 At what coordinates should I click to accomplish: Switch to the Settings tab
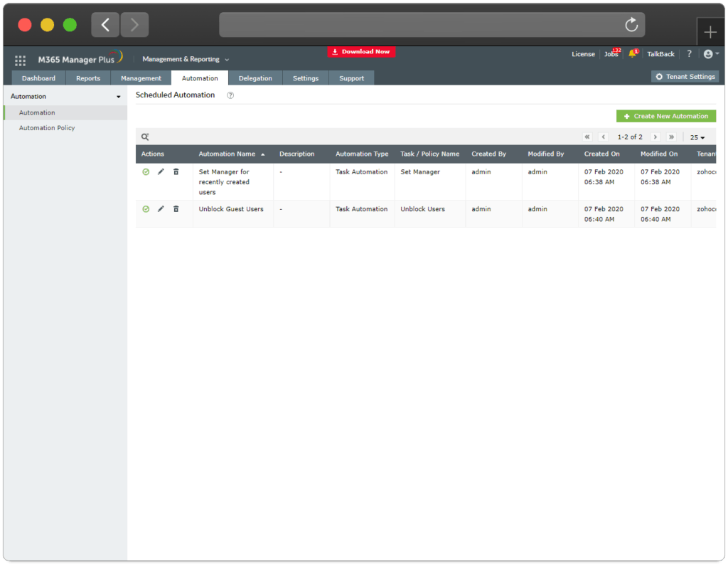point(306,78)
